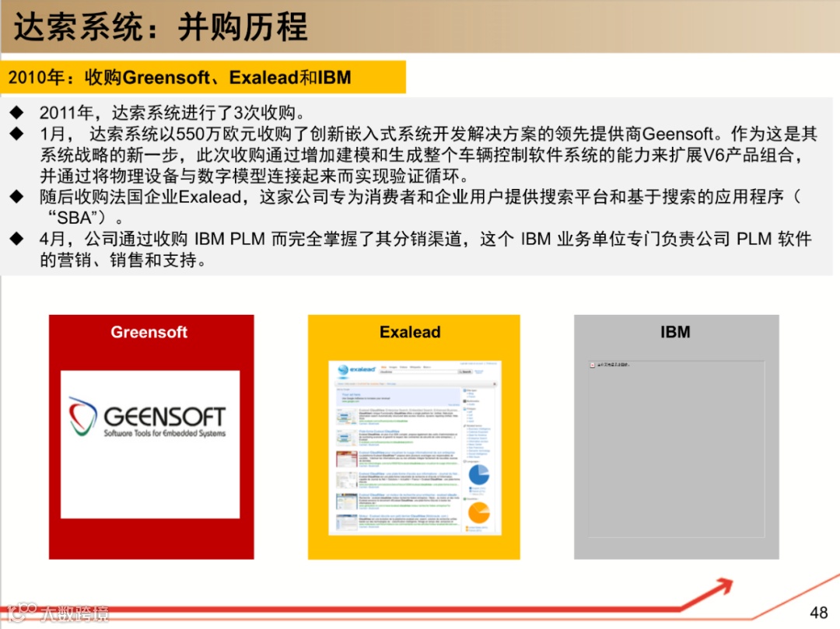Click the IBM card title
840x629 pixels.
675,332
